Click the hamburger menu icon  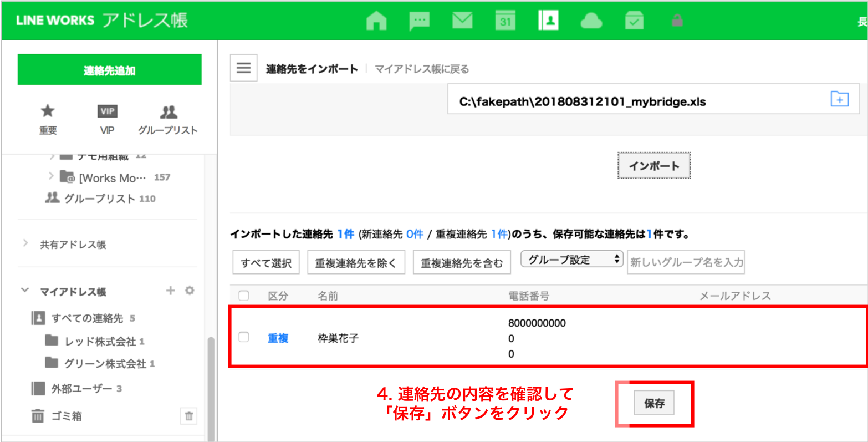[243, 68]
